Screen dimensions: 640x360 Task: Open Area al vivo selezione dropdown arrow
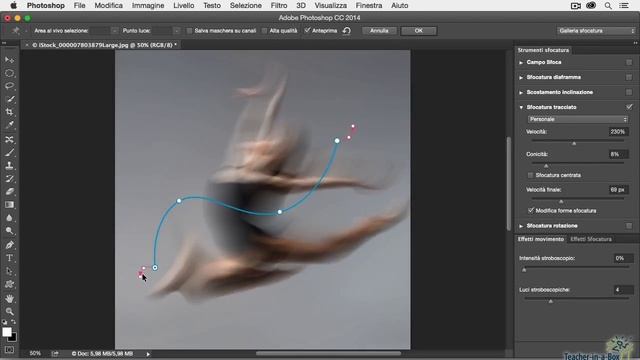click(114, 31)
